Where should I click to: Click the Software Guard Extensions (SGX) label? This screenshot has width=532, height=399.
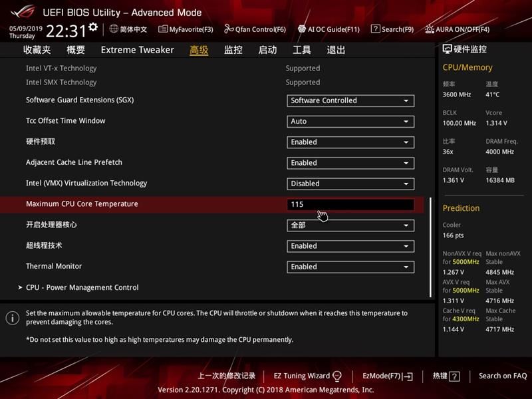(80, 100)
